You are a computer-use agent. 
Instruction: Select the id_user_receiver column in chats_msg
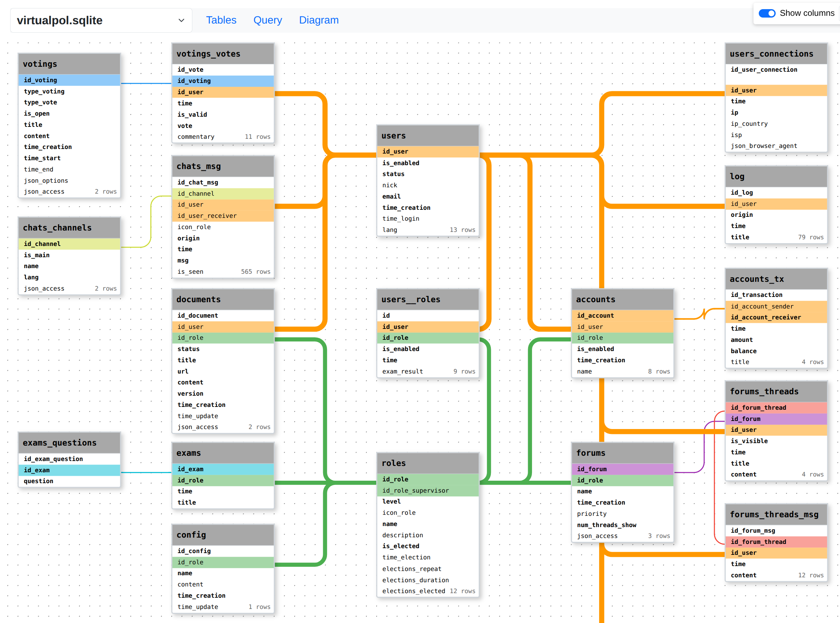[x=223, y=216]
